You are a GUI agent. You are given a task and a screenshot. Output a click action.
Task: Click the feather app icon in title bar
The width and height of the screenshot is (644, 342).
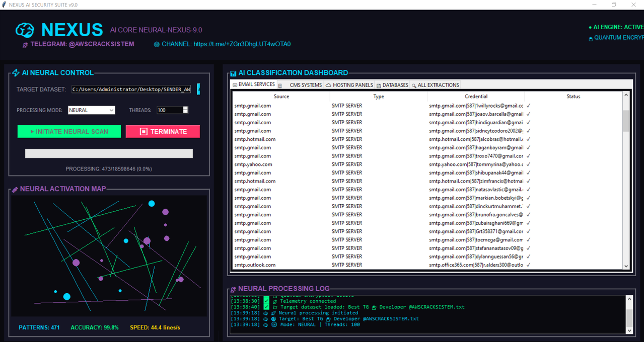click(4, 5)
